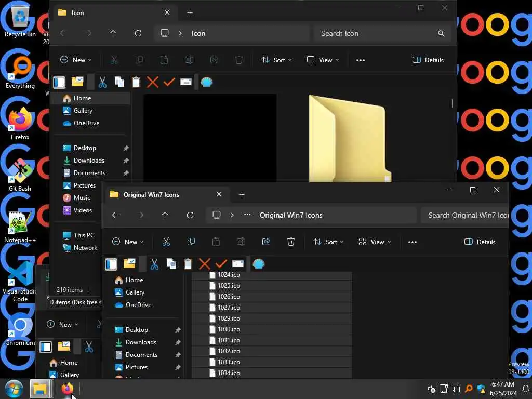Image resolution: width=532 pixels, height=399 pixels.
Task: Open Sort dropdown in Icon window
Action: point(276,60)
